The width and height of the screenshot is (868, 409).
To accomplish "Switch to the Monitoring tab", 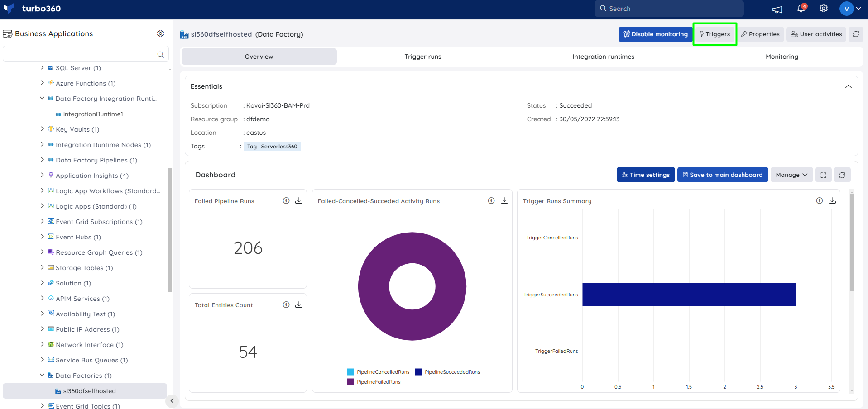I will pyautogui.click(x=782, y=57).
